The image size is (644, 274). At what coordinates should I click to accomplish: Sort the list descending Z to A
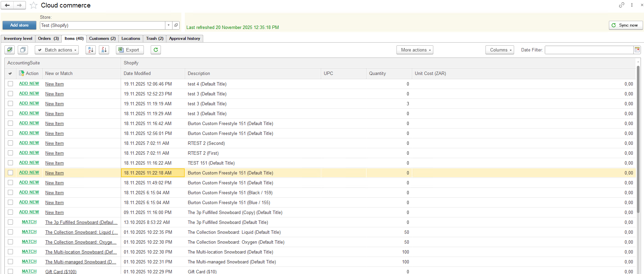click(x=104, y=50)
